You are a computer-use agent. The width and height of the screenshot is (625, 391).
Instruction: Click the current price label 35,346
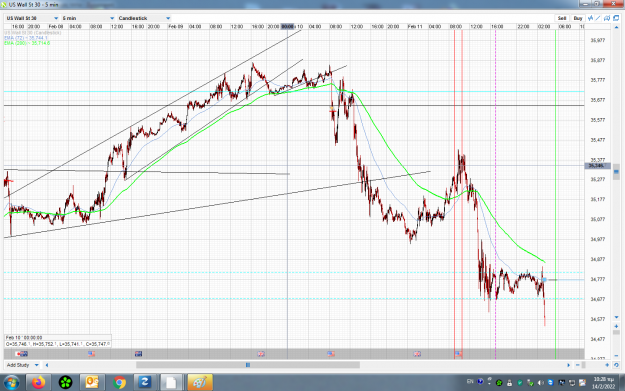coord(596,165)
